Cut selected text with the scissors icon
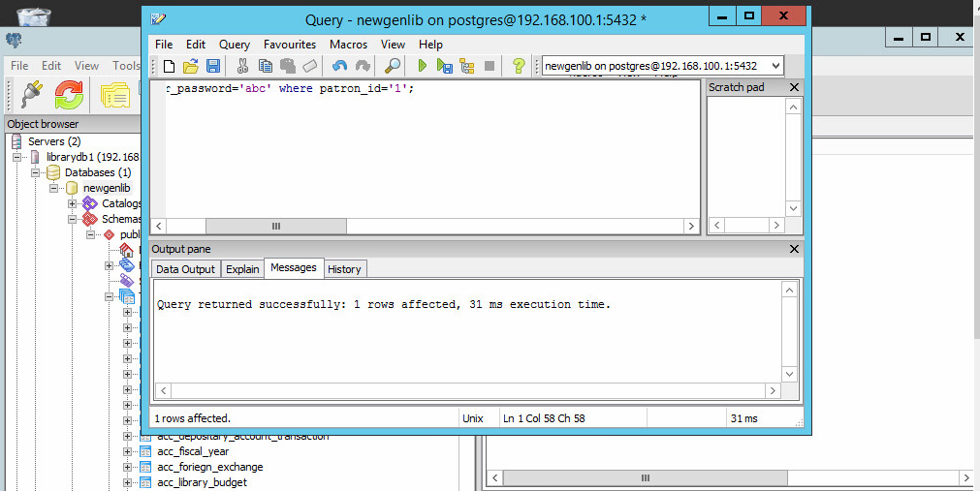Image resolution: width=980 pixels, height=491 pixels. (242, 66)
